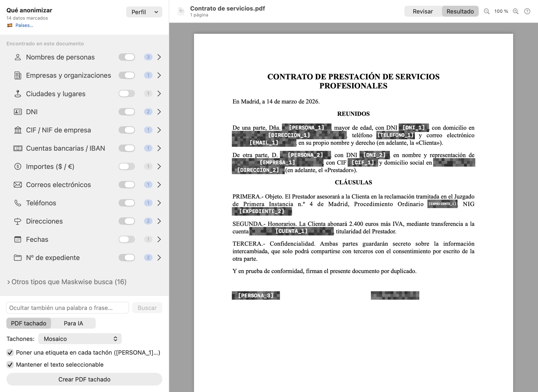
Task: Open the Tachones Mosaico style selector
Action: coord(80,339)
